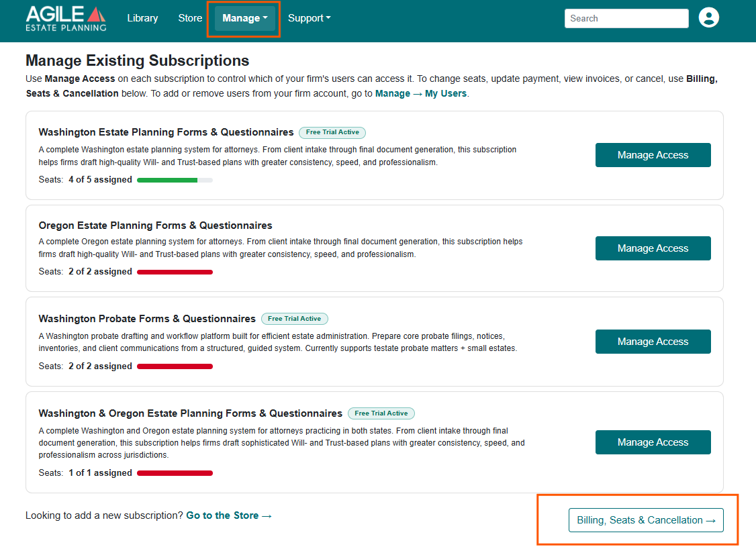Select Washington Estate Planning Forms & Questionnaires title

pyautogui.click(x=166, y=132)
